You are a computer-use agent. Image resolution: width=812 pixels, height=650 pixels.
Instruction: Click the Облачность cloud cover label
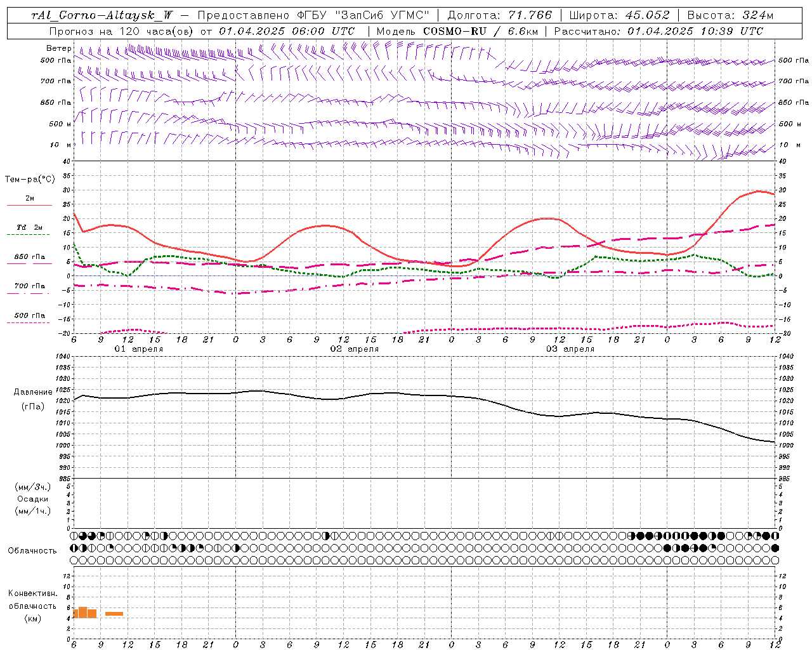click(x=32, y=551)
